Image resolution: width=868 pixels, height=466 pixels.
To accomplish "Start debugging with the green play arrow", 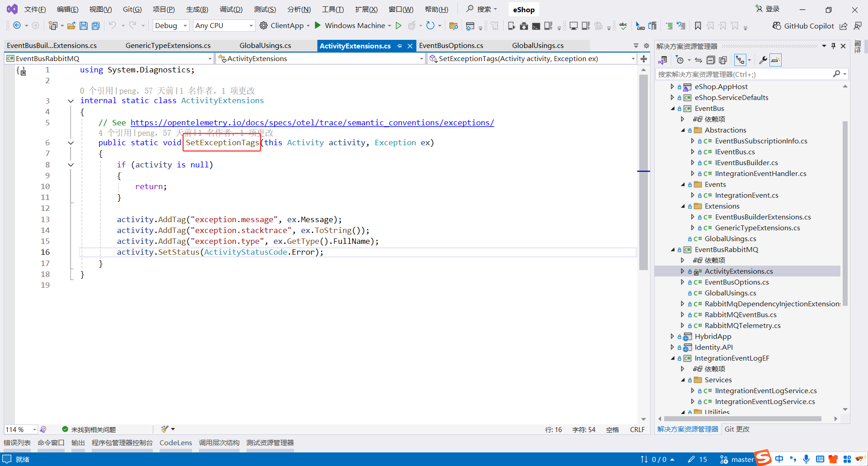I will pos(318,25).
